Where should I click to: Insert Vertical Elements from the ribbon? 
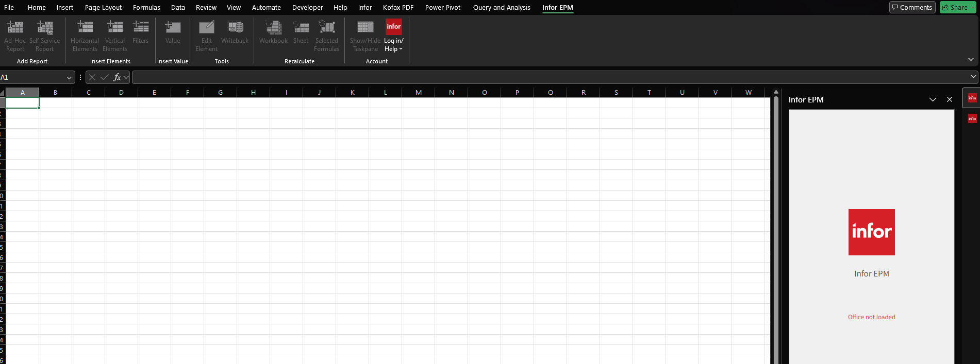point(115,36)
